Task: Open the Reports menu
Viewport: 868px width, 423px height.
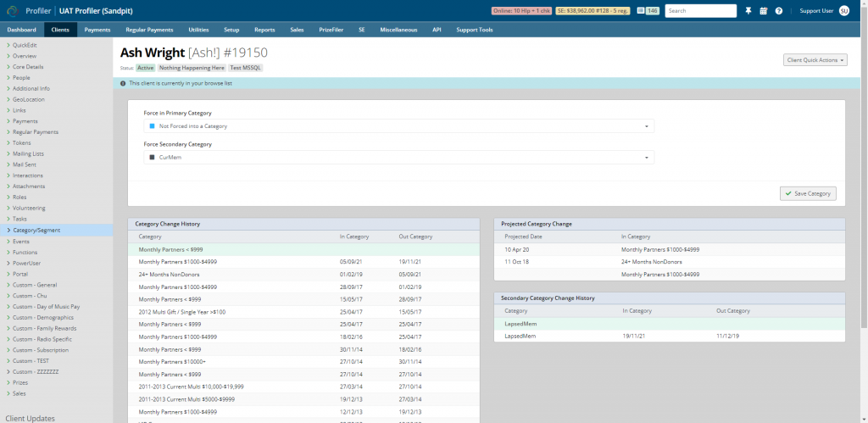Action: (264, 30)
